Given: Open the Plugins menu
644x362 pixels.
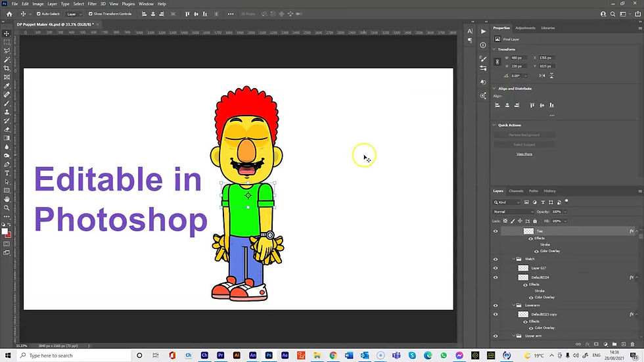Looking at the screenshot, I should [128, 4].
